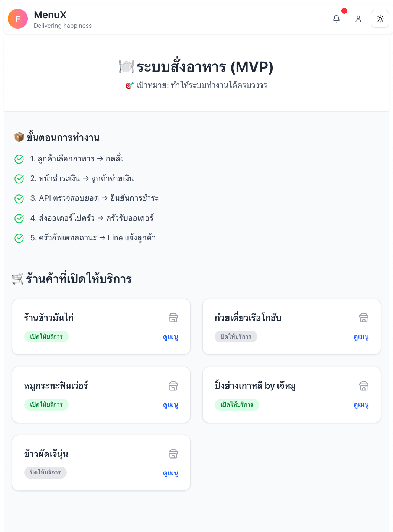
Task: Click the green check icon beside step 1
Action: tap(19, 159)
